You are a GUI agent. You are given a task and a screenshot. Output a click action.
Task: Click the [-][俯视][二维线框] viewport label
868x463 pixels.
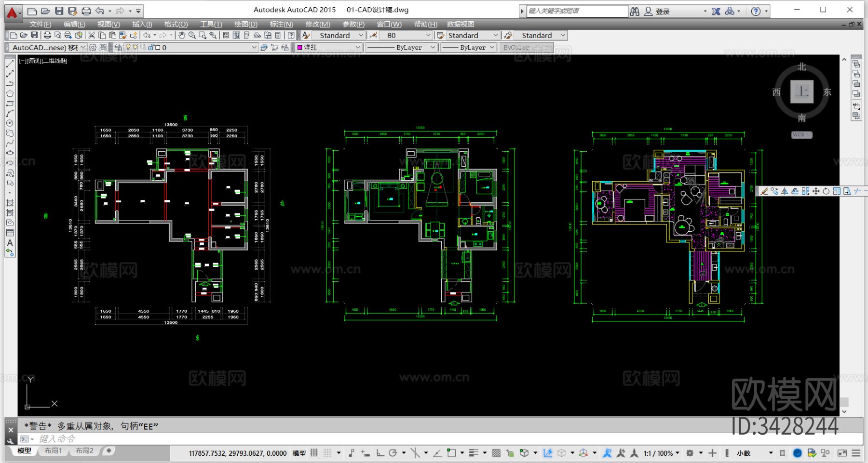click(43, 61)
